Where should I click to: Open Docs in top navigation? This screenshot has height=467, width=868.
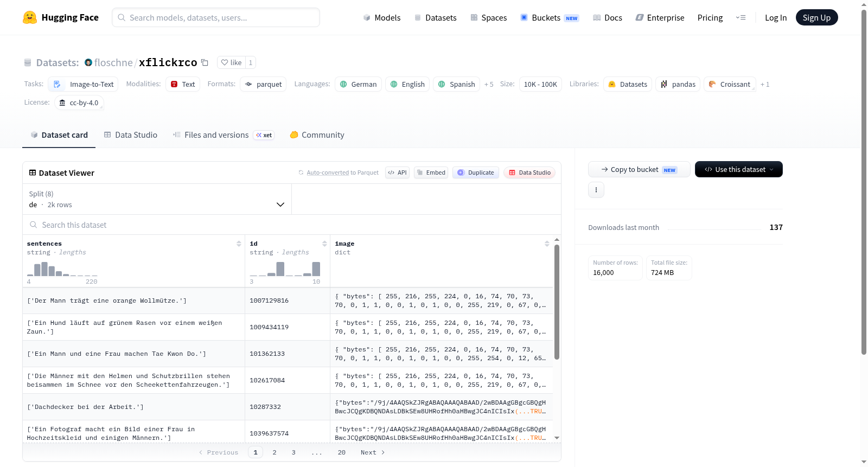click(608, 17)
